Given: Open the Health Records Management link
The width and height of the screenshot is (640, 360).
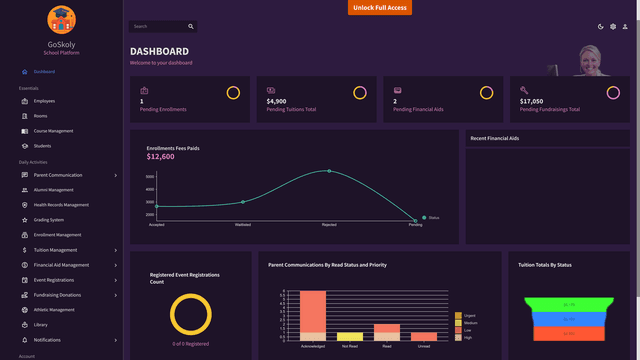Looking at the screenshot, I should coord(61,205).
